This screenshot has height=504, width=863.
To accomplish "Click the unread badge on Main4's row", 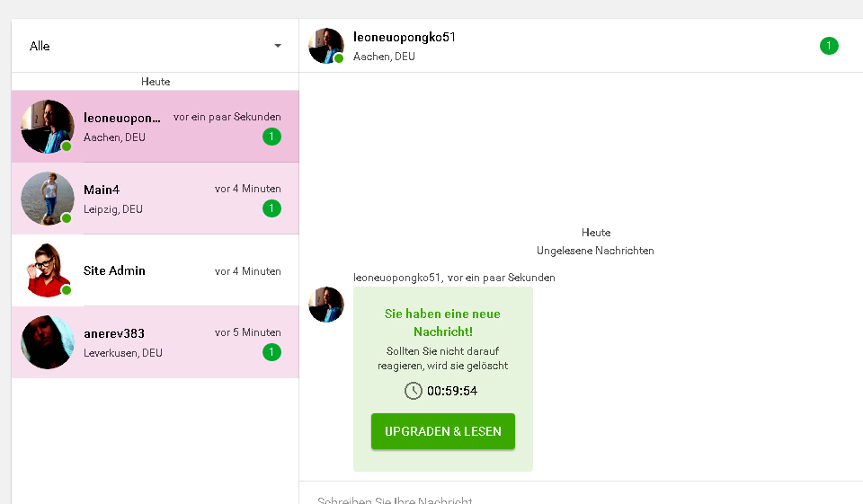I will pos(271,208).
